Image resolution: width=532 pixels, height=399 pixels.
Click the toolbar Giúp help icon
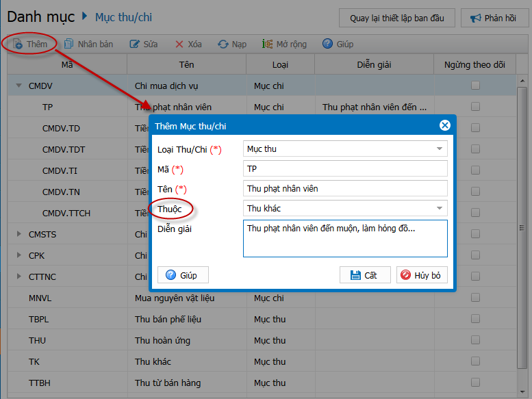(x=327, y=44)
